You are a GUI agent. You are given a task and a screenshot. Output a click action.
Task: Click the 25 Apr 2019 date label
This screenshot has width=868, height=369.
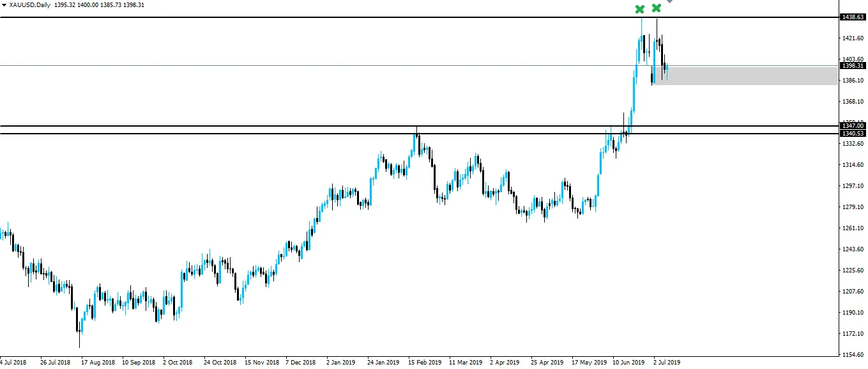point(547,362)
